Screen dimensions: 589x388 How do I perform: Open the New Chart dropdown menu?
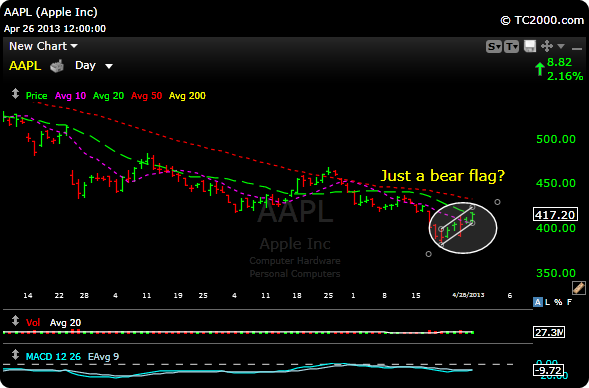click(43, 46)
